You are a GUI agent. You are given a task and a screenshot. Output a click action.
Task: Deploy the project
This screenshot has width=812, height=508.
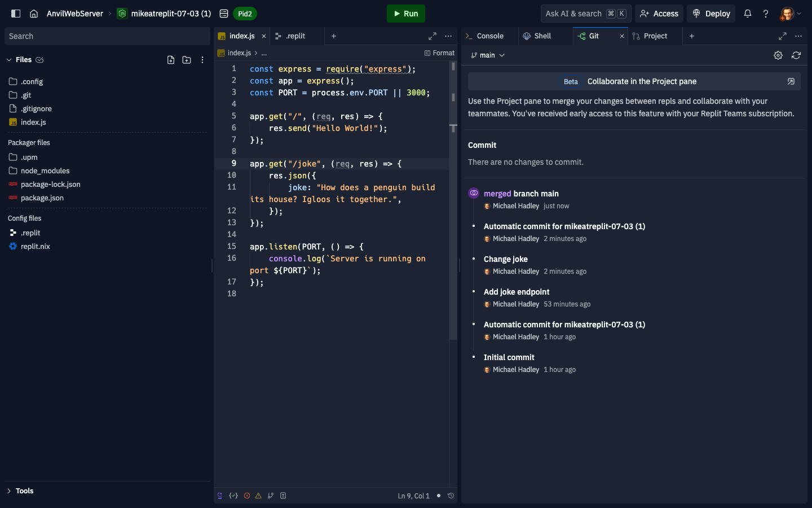pos(711,14)
